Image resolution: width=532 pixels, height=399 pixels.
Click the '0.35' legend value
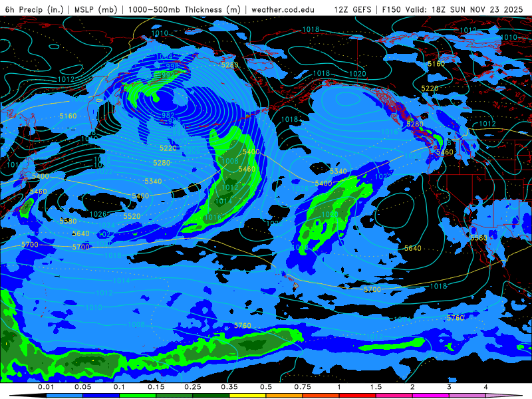(x=229, y=387)
